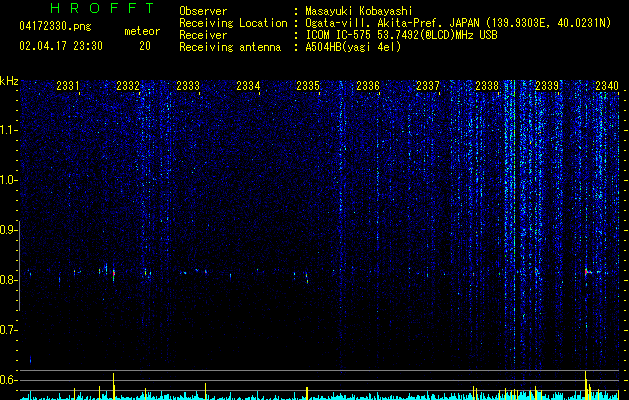
Task: Click the 1.0 kHz axis label
Action: (8, 180)
